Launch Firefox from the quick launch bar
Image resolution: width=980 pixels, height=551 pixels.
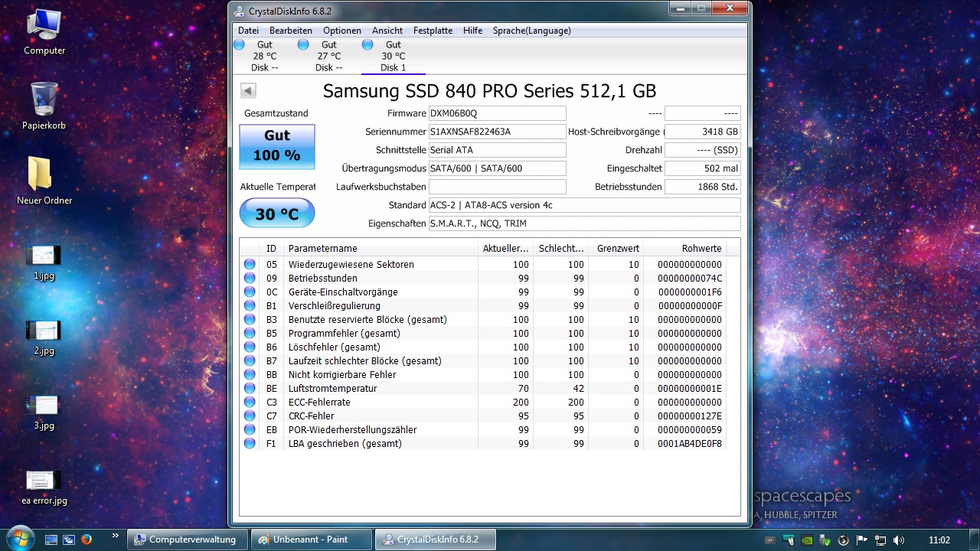pos(86,539)
